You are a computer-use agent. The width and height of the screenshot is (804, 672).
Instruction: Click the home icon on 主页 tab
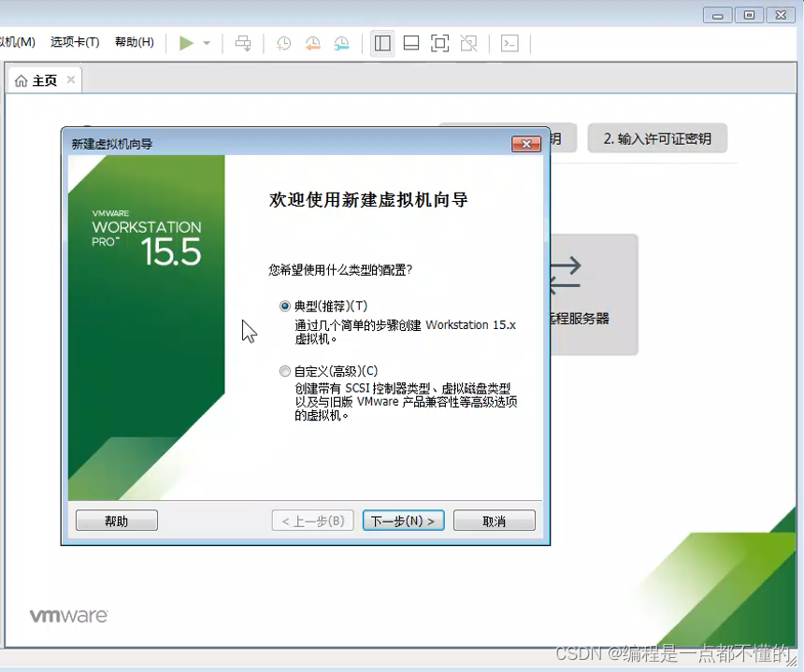[21, 81]
